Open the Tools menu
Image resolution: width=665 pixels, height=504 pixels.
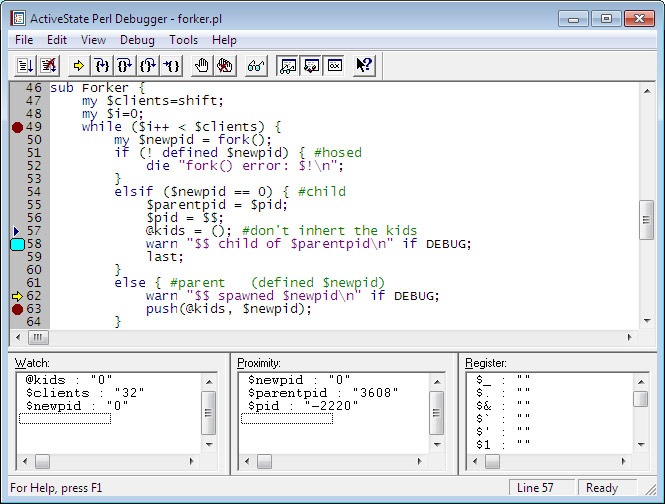[x=183, y=40]
